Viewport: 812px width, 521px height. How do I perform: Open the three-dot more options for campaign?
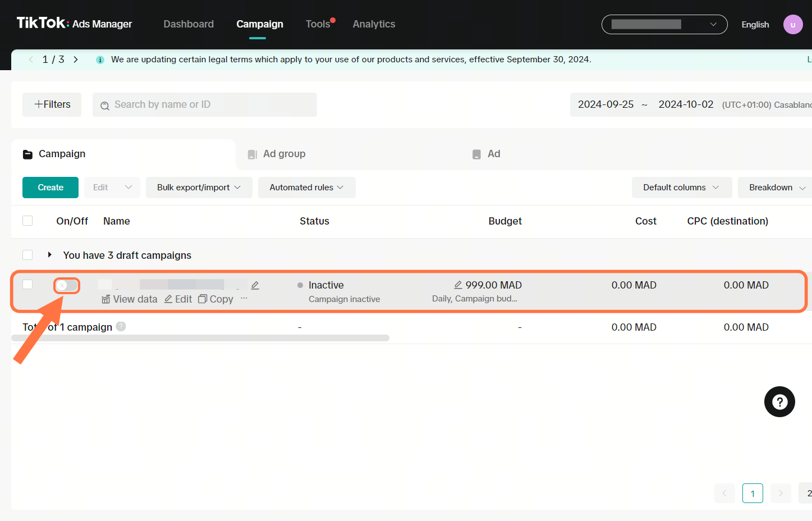(x=244, y=299)
